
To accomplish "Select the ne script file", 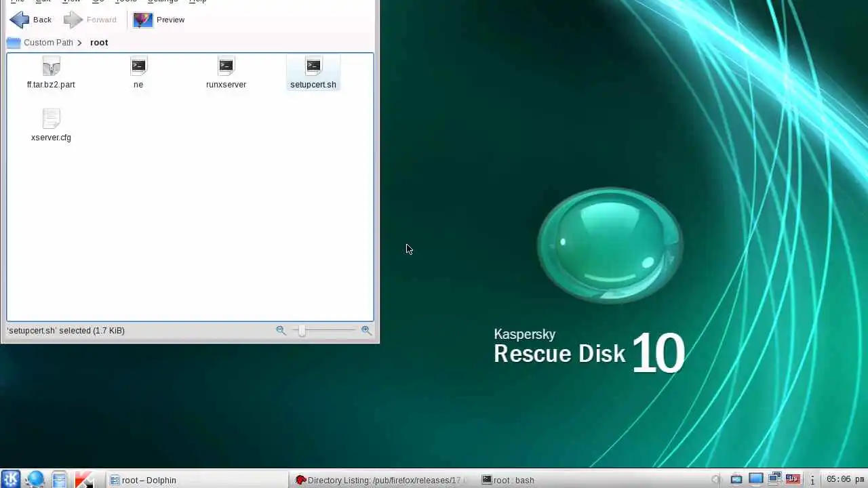I will [x=138, y=73].
